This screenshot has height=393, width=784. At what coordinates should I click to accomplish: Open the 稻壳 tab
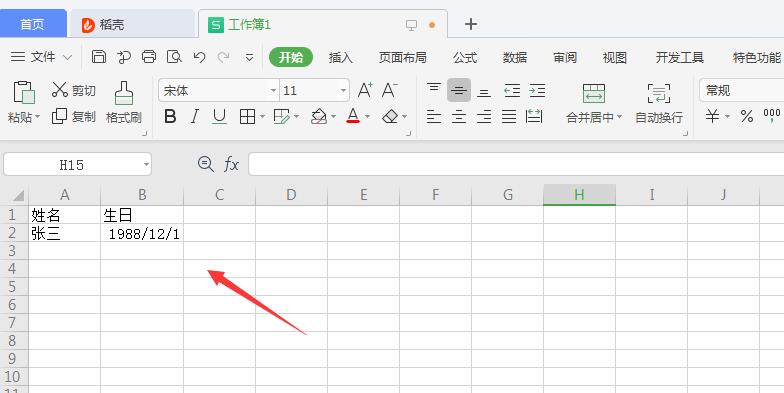click(131, 24)
